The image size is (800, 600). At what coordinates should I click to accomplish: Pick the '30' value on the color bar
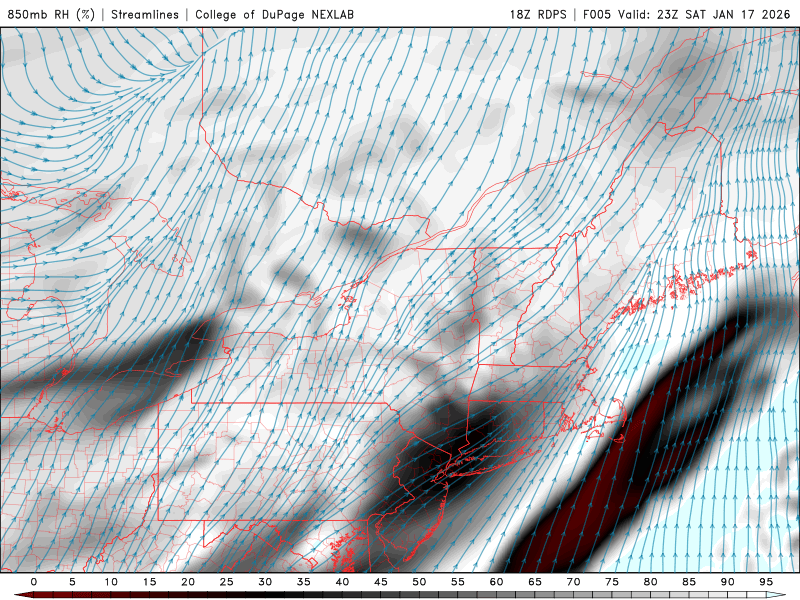click(x=265, y=582)
